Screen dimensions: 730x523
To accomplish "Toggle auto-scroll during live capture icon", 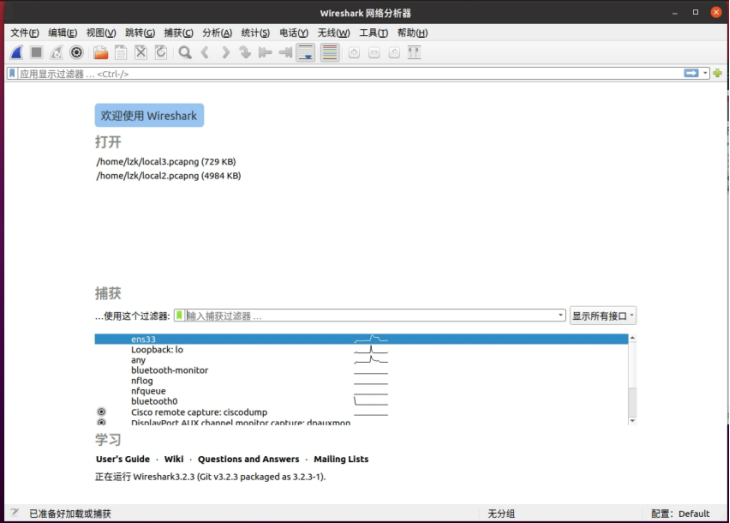I will pyautogui.click(x=305, y=53).
